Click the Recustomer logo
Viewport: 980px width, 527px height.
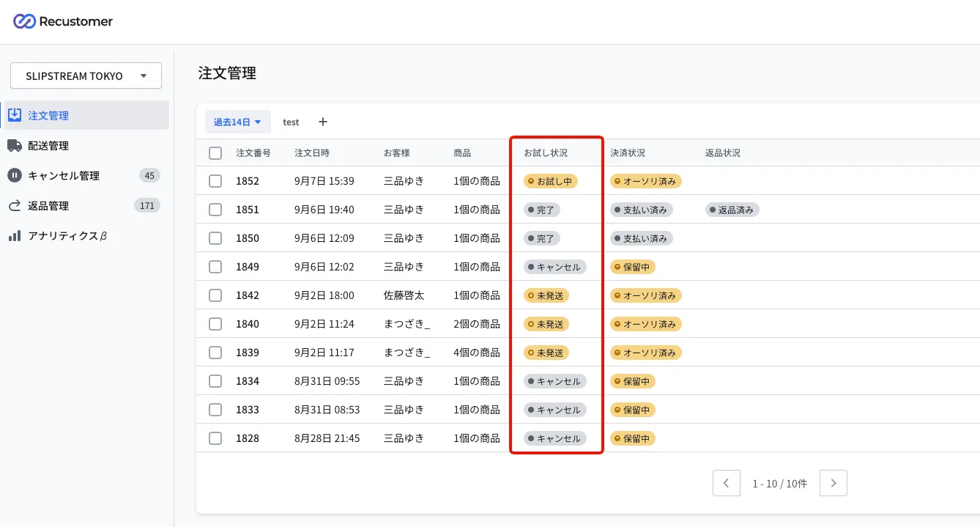(63, 21)
